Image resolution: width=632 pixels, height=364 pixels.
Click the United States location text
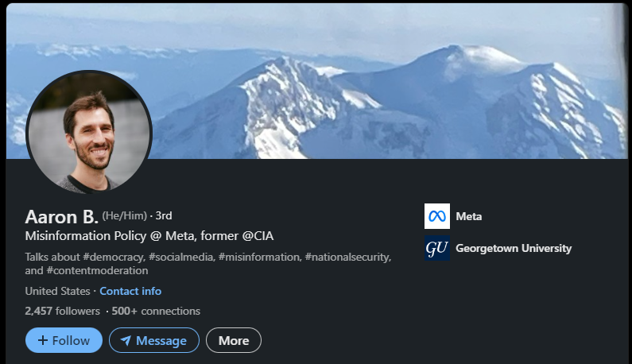(x=57, y=291)
